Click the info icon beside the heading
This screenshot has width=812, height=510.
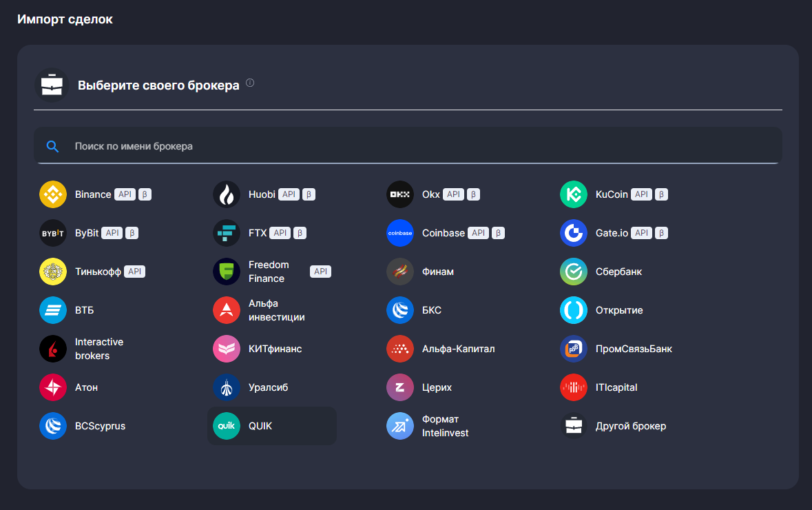(250, 83)
